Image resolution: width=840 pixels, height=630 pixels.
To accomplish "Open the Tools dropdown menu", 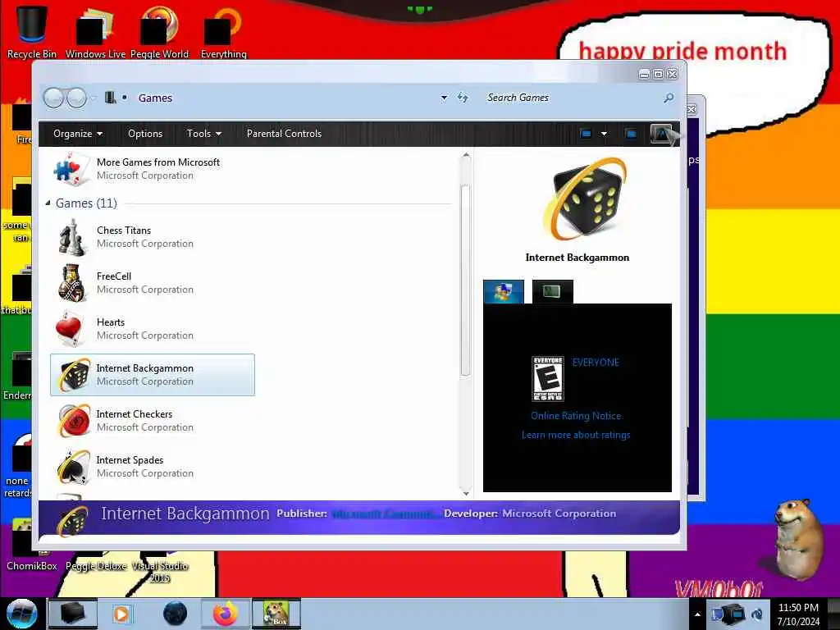I will (203, 134).
